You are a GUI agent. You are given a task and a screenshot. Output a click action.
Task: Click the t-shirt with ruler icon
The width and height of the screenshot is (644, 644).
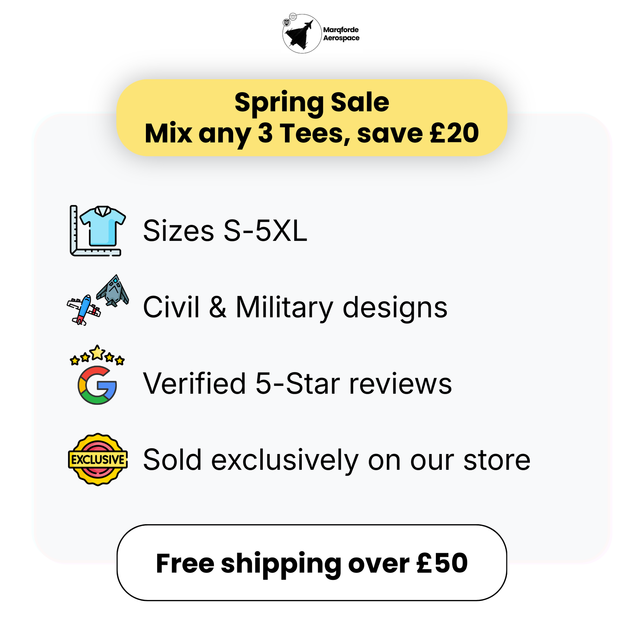coord(98,231)
